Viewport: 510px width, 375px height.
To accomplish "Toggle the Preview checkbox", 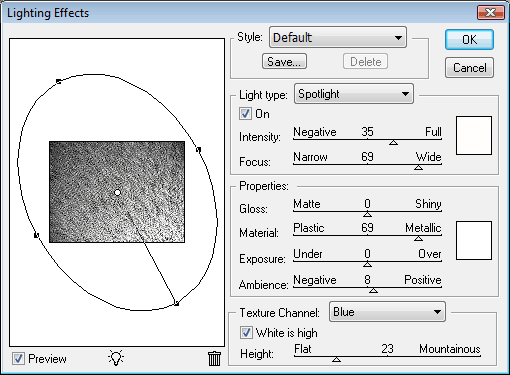I will pos(18,359).
